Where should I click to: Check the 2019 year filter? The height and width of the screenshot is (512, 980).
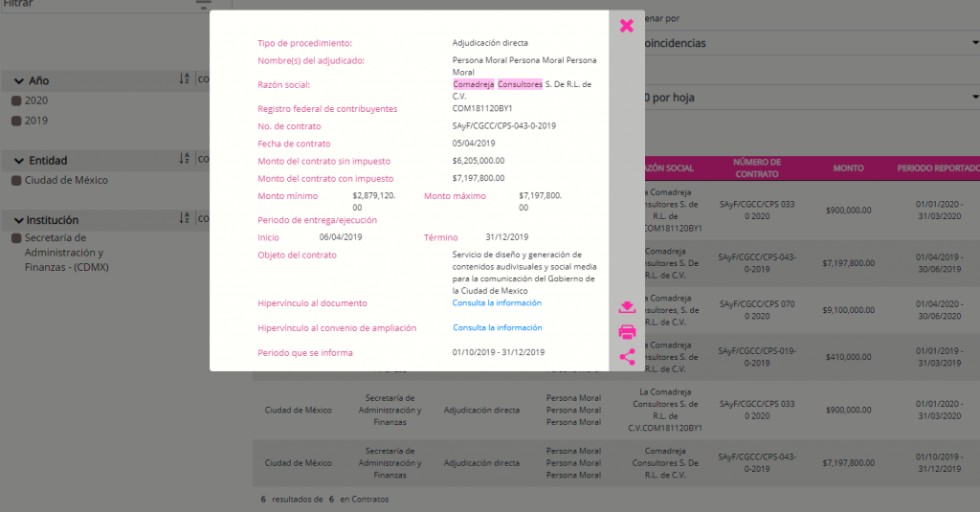[x=17, y=121]
